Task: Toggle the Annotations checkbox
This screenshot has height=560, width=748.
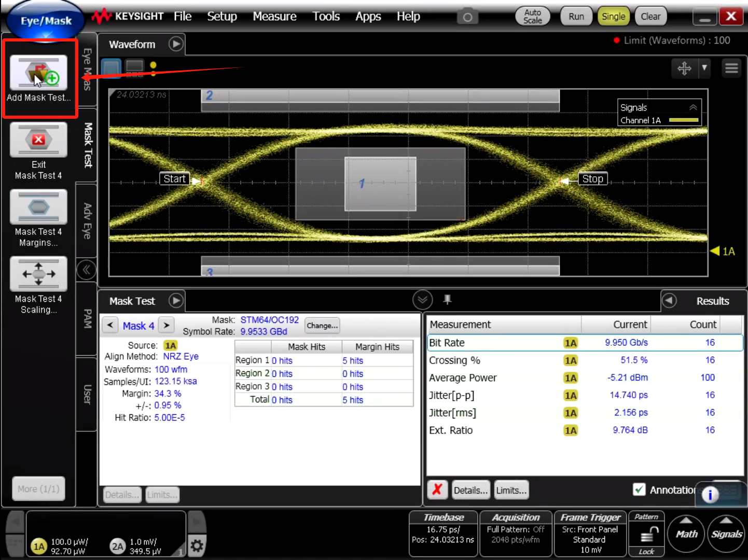Action: click(x=639, y=489)
